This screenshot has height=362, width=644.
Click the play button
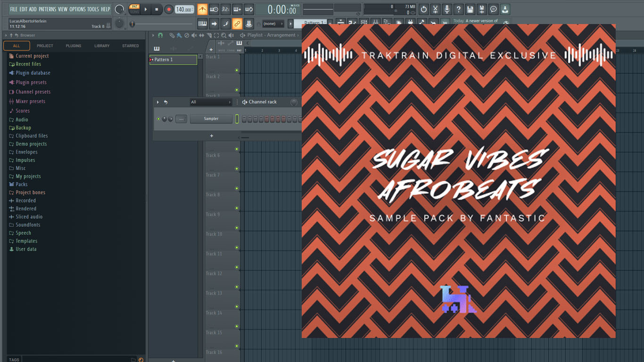[146, 9]
